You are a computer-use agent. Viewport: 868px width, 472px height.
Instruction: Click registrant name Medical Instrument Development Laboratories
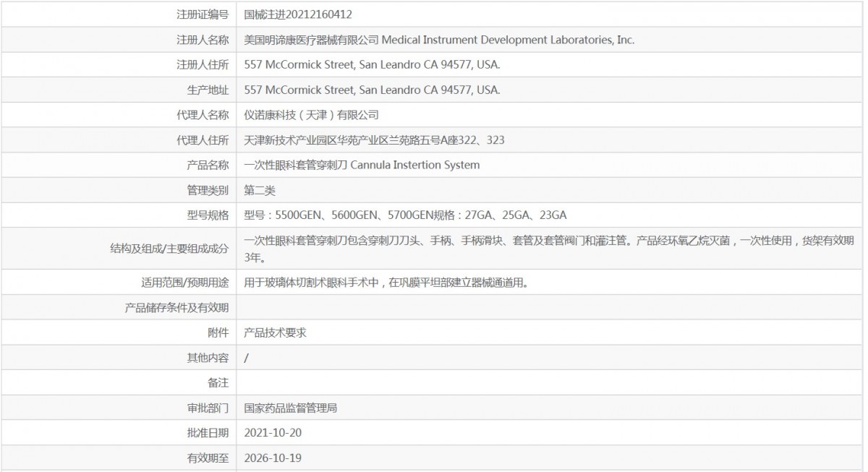click(x=508, y=40)
